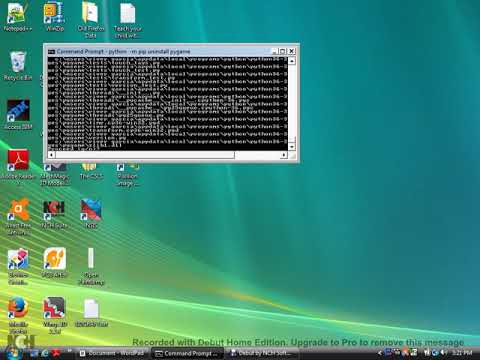
Task: Select the Command Prompt taskbar button
Action: click(x=187, y=353)
